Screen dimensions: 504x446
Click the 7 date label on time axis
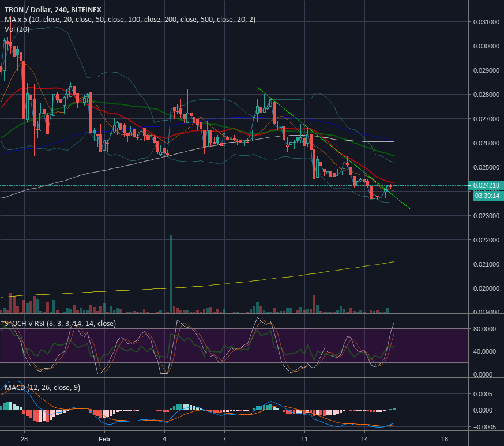224,439
